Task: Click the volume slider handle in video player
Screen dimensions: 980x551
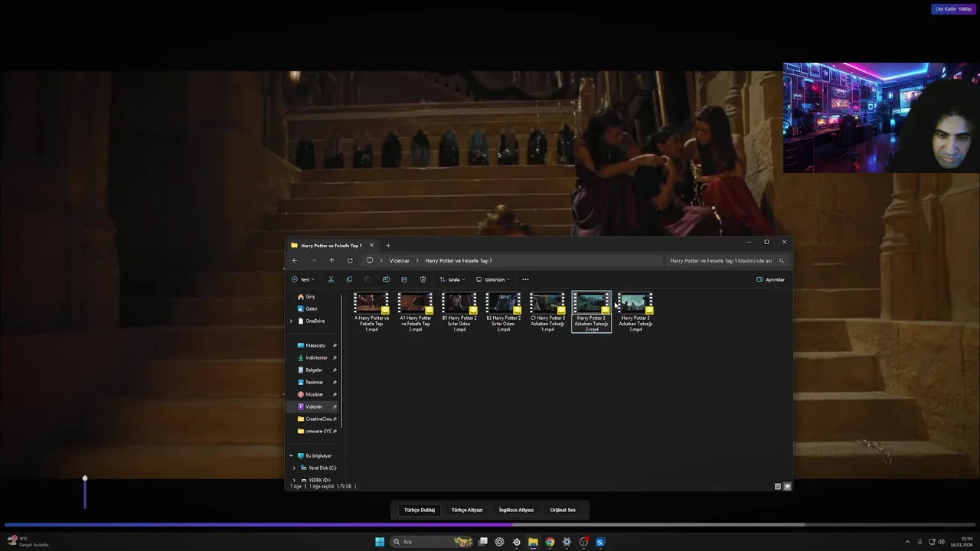Action: pyautogui.click(x=85, y=478)
